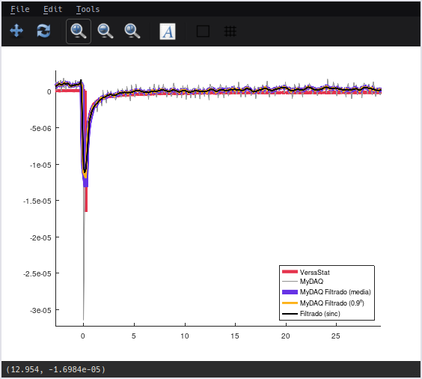Click the orange legend line sample

click(x=290, y=303)
